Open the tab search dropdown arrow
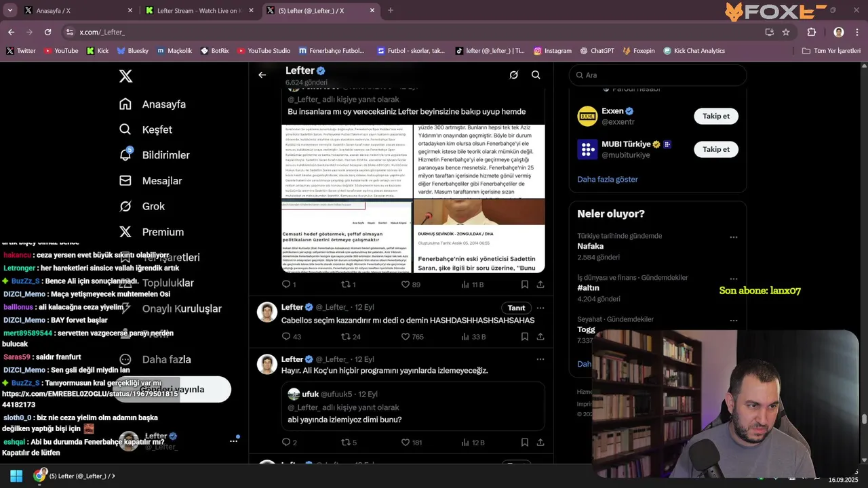 [x=9, y=11]
